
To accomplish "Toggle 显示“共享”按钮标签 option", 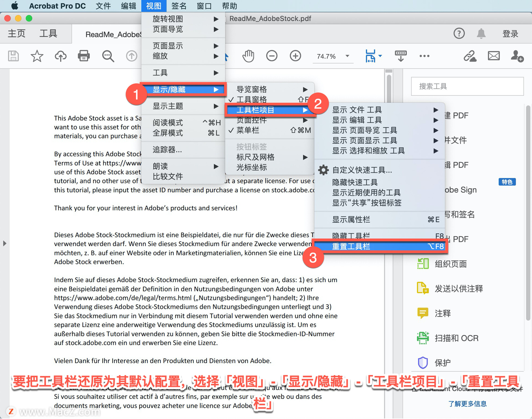I will click(380, 203).
